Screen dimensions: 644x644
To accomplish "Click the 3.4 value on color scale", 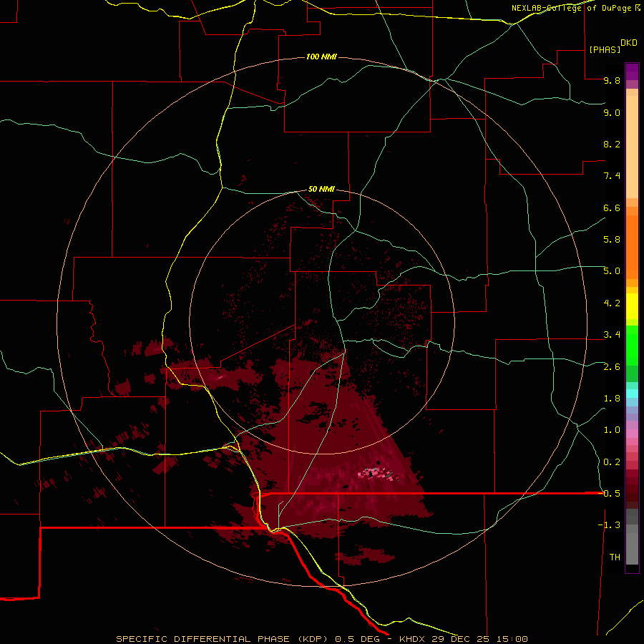I will coord(612,335).
